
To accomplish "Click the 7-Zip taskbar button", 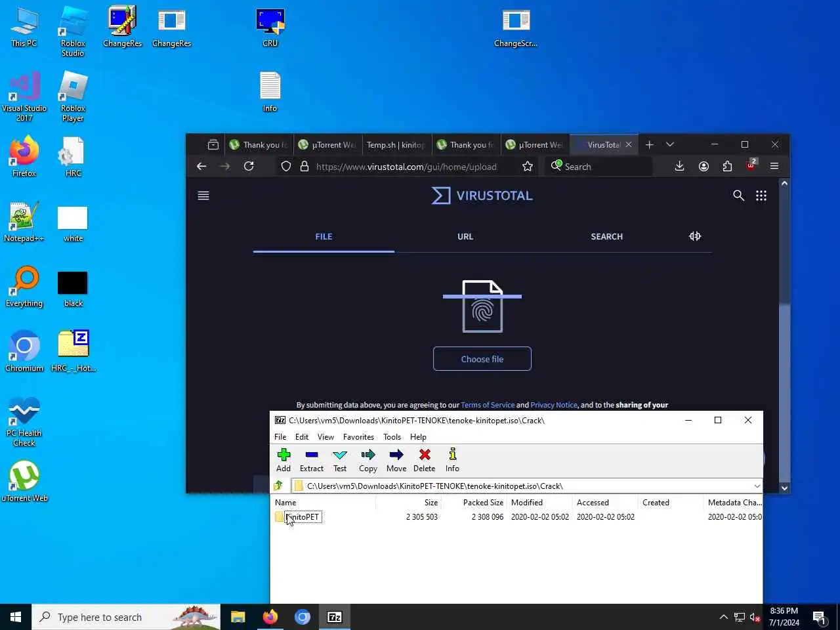I will click(x=335, y=617).
